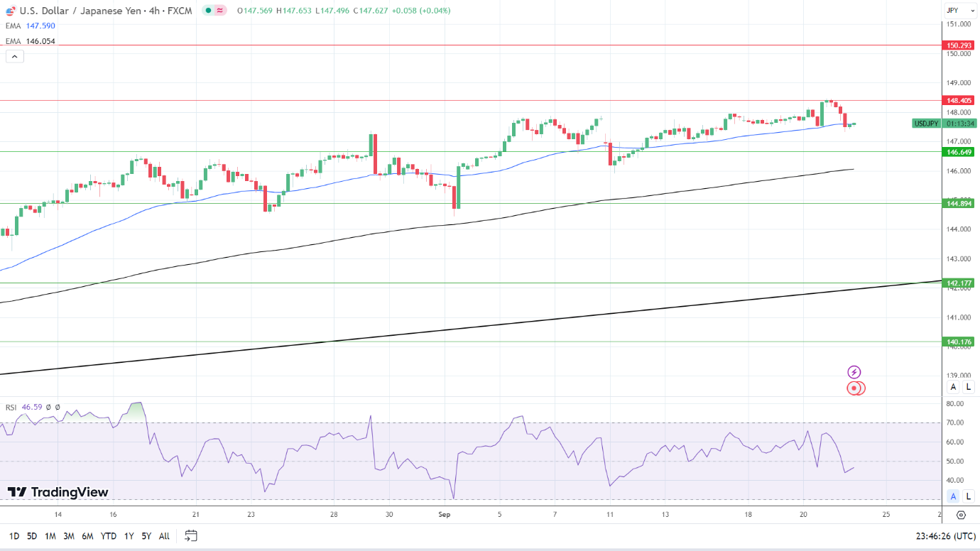The height and width of the screenshot is (551, 980).
Task: Open chart settings gear at bottom right
Action: click(x=961, y=515)
